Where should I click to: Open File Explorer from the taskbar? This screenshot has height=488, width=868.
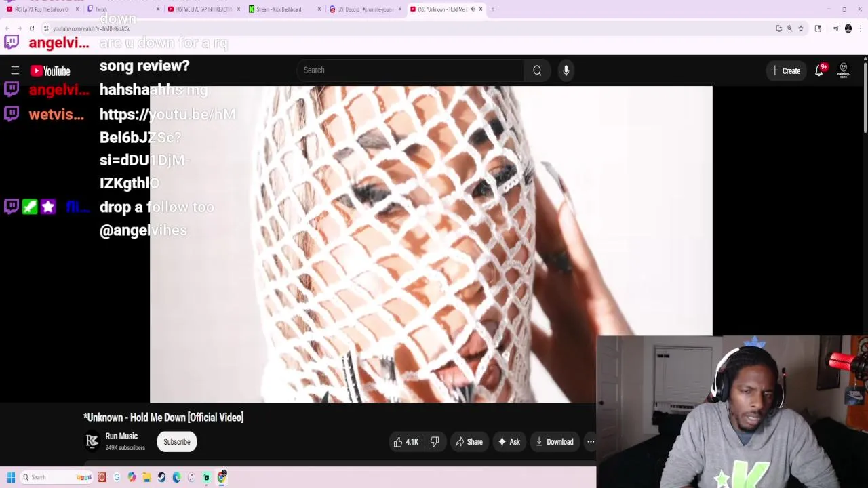(x=146, y=477)
